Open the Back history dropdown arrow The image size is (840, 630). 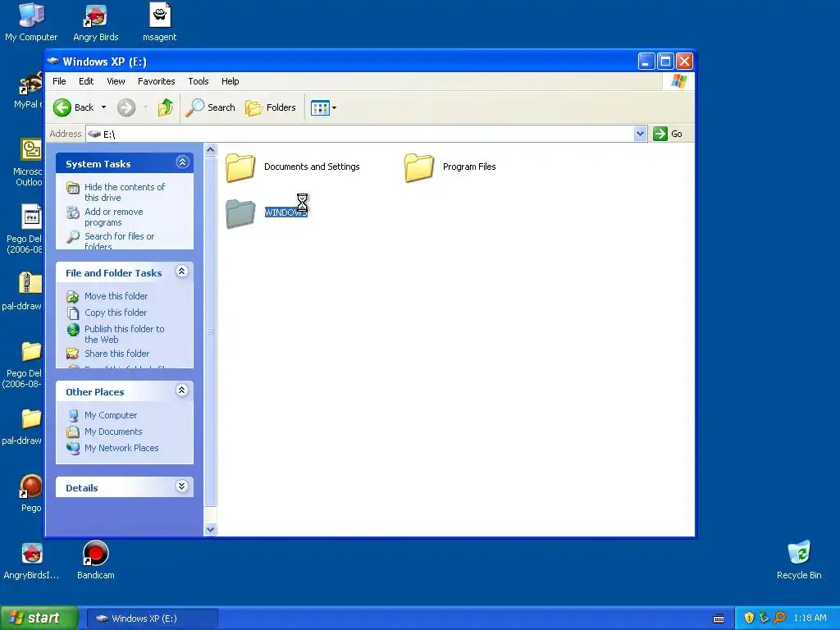(104, 107)
